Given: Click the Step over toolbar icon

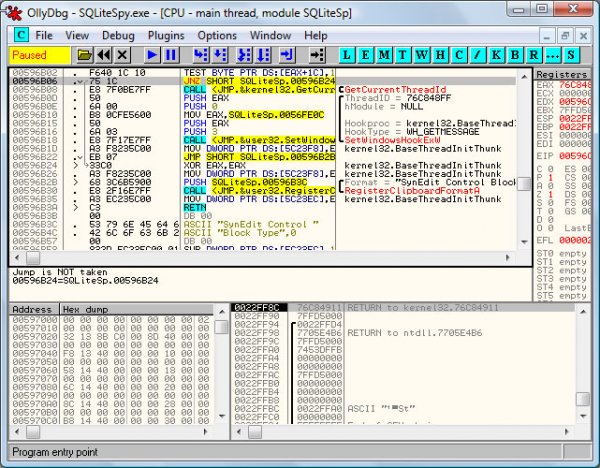Looking at the screenshot, I should tap(220, 55).
